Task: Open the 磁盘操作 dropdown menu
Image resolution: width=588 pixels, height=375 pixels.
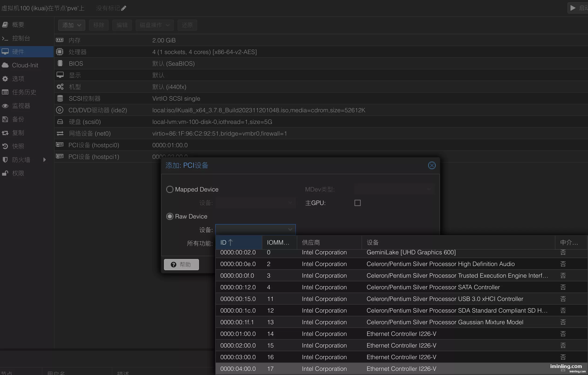Action: [154, 25]
